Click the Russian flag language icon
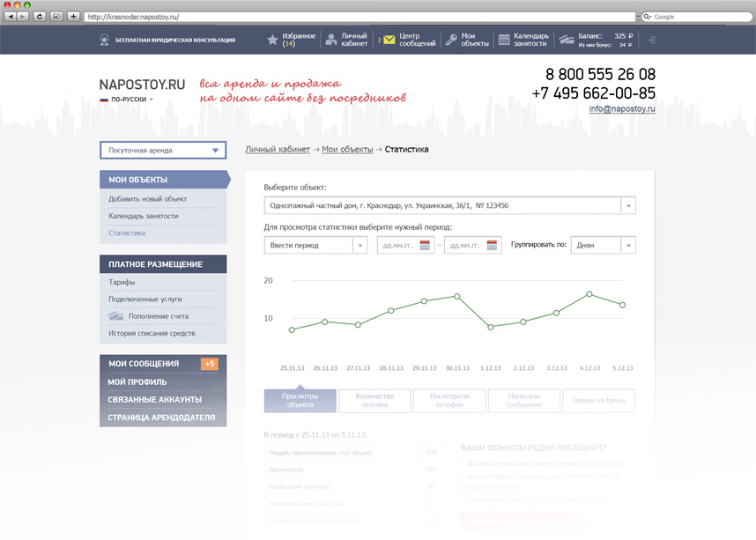 click(x=104, y=100)
